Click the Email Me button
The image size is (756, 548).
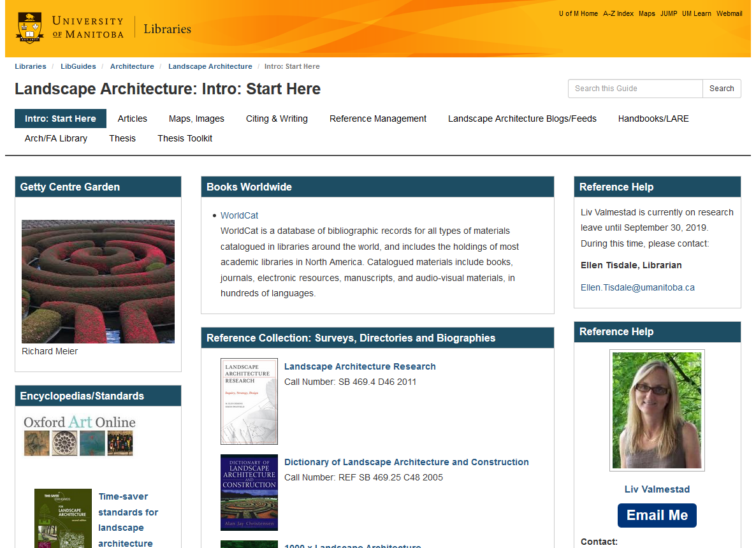[657, 516]
